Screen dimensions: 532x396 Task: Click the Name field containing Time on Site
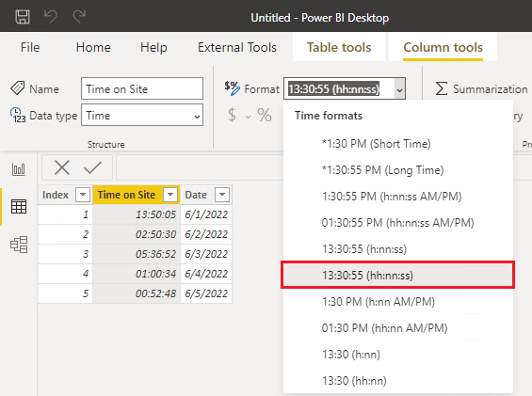pos(142,88)
